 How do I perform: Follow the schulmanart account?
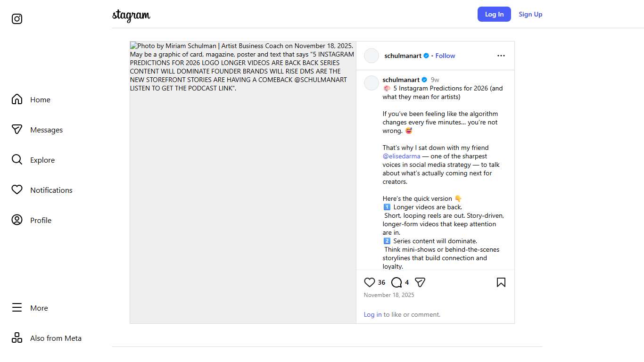click(x=445, y=56)
